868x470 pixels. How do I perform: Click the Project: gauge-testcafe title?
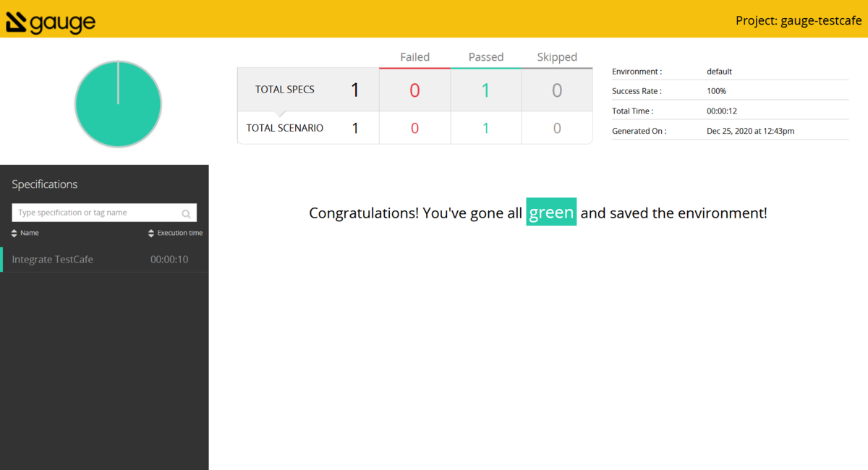pos(799,21)
